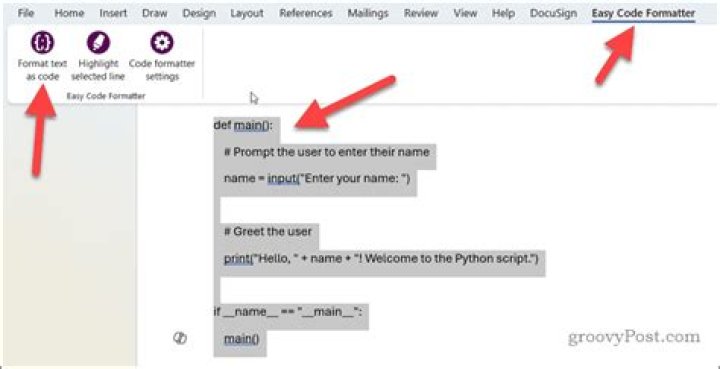The height and width of the screenshot is (369, 720).
Task: Click the '# Greet the user' comment
Action: pyautogui.click(x=268, y=231)
